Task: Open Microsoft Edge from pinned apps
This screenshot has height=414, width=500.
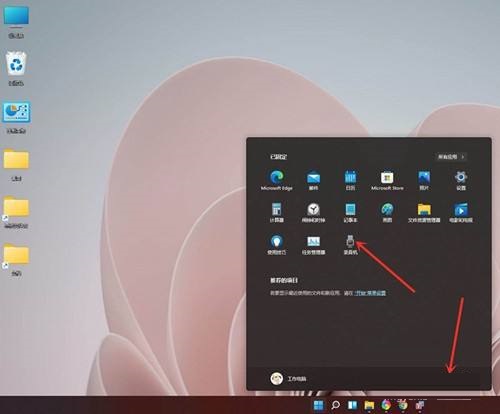Action: click(x=276, y=180)
